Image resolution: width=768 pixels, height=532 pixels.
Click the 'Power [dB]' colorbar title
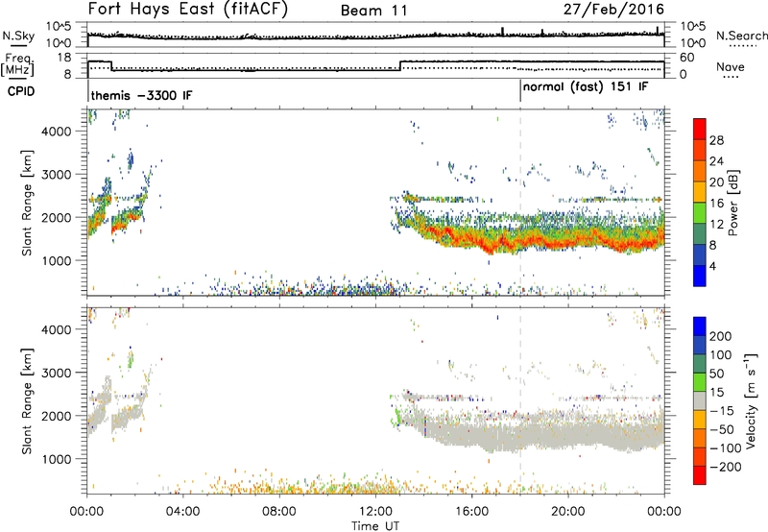[x=733, y=203]
